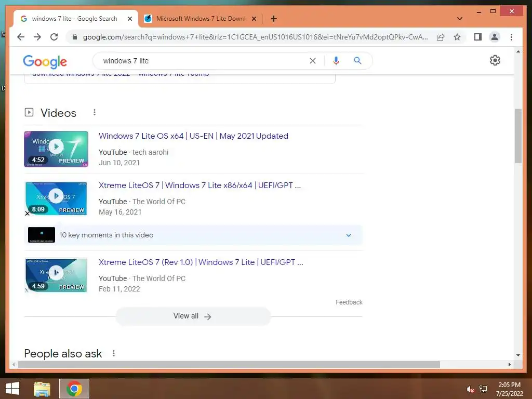Go forward with the forward arrow
The width and height of the screenshot is (532, 399).
click(37, 37)
